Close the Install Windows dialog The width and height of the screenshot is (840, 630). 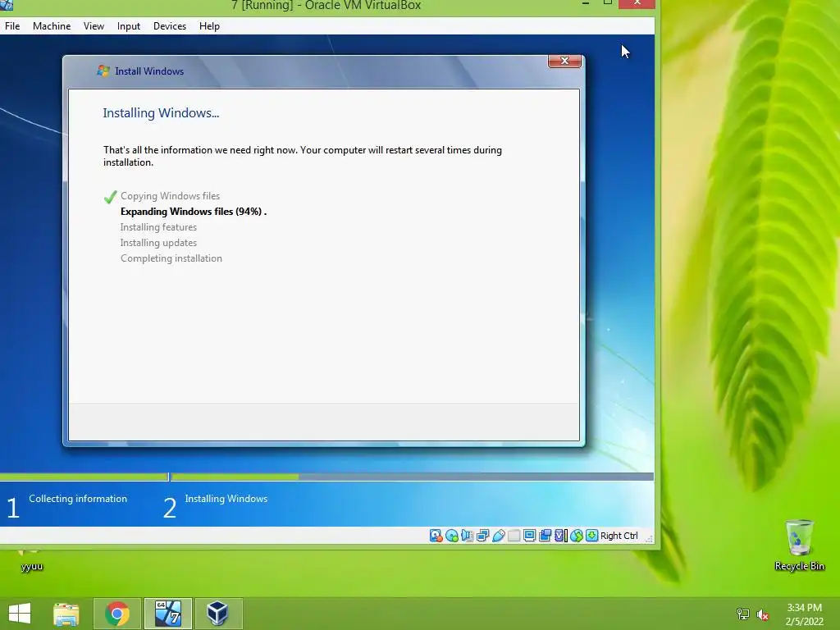coord(564,61)
